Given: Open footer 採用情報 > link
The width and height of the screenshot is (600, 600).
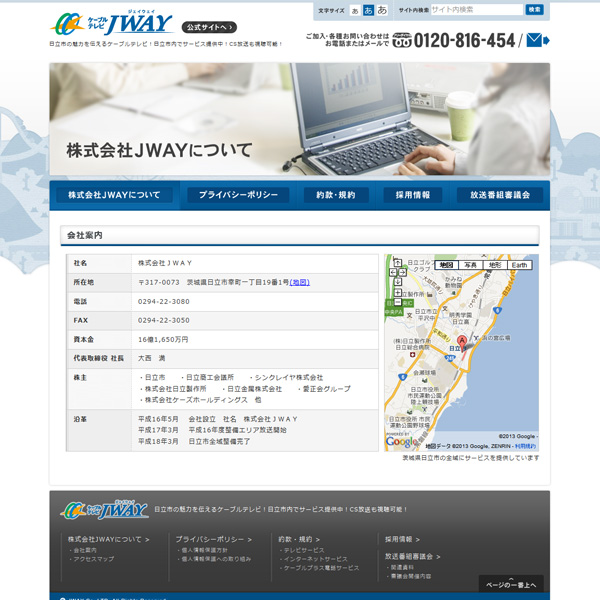Looking at the screenshot, I should (x=403, y=539).
